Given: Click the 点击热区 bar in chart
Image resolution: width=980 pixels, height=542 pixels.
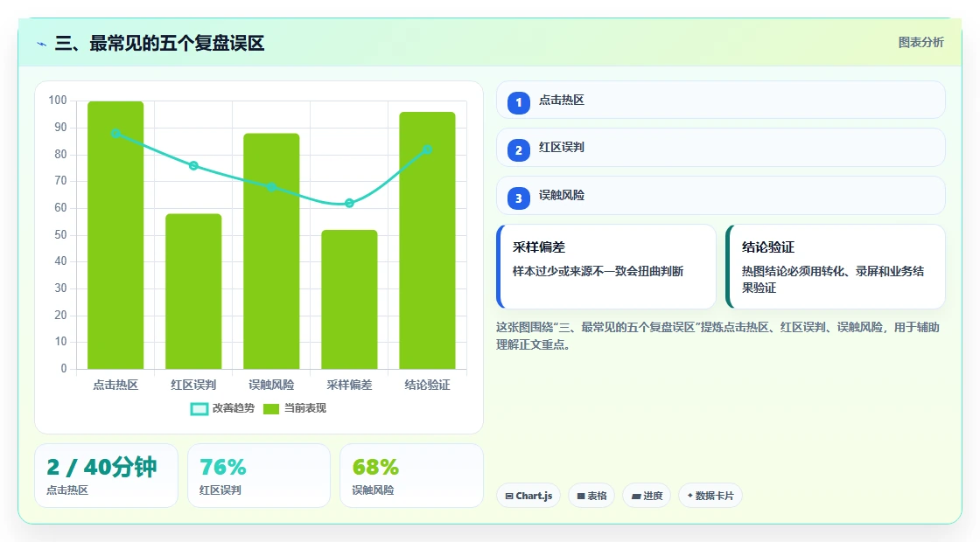Looking at the screenshot, I should (x=115, y=235).
